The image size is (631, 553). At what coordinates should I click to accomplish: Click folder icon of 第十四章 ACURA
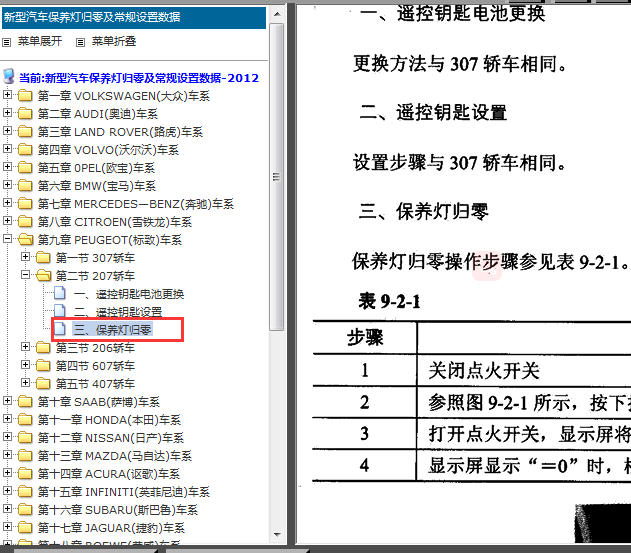pos(25,474)
